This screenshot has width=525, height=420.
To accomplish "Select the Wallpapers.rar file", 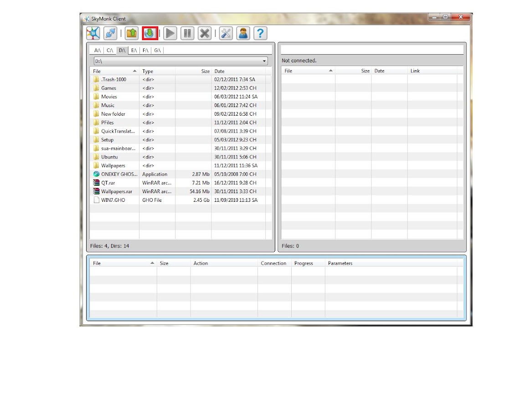I will [x=116, y=191].
